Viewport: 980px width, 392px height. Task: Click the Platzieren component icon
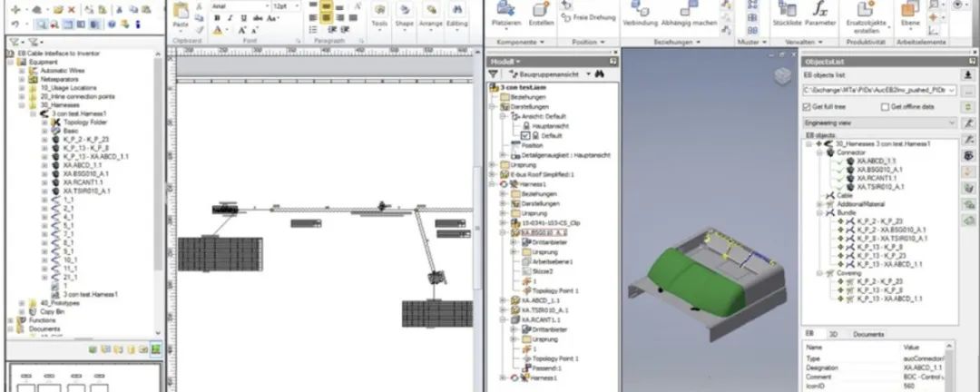click(505, 11)
